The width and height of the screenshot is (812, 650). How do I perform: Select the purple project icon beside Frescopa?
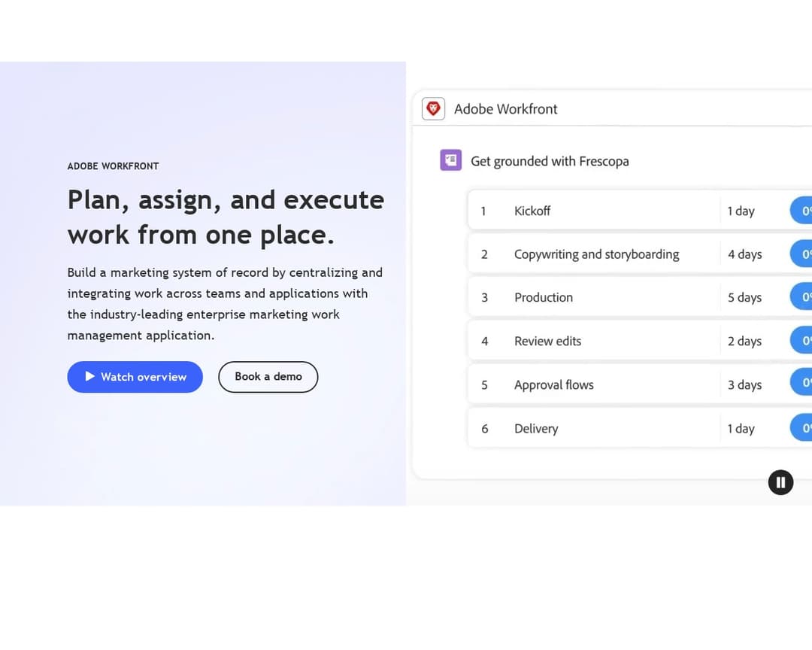pos(450,160)
